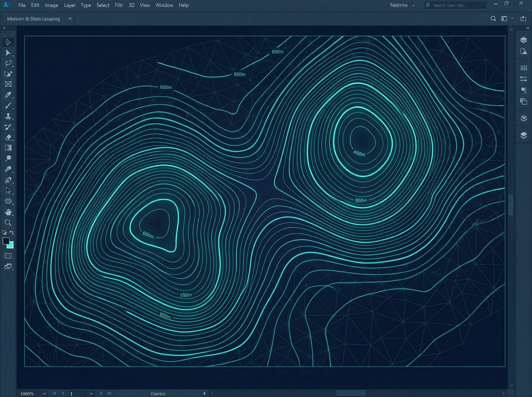The width and height of the screenshot is (532, 397).
Task: Select the Lasso tool
Action: [x=8, y=63]
